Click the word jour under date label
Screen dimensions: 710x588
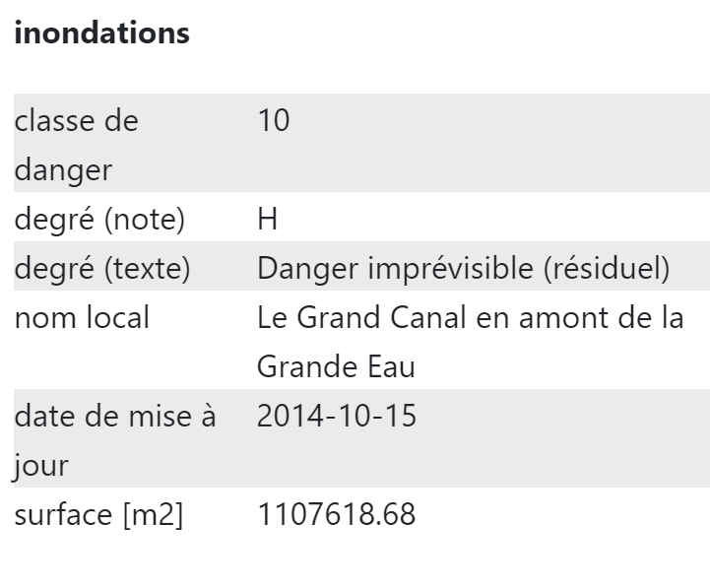40,465
